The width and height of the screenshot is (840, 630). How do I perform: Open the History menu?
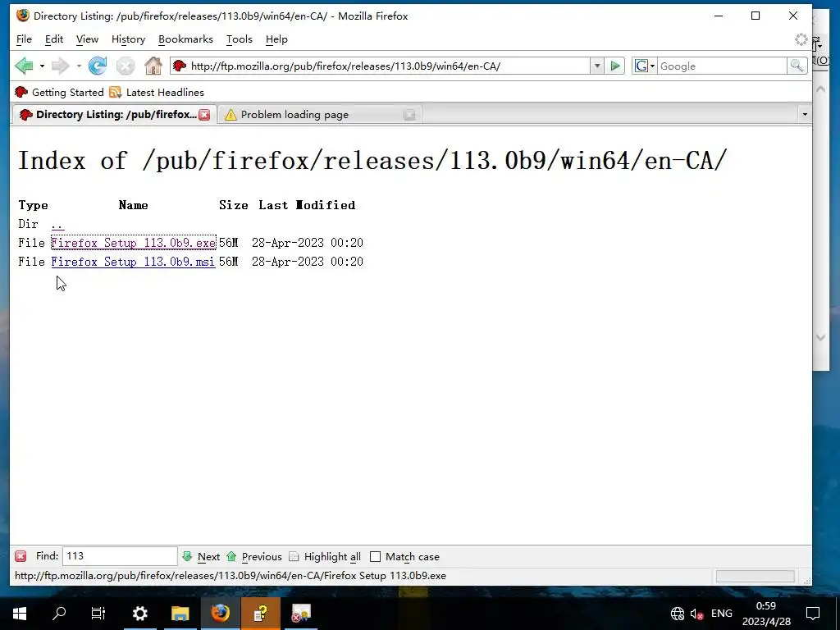pos(128,39)
